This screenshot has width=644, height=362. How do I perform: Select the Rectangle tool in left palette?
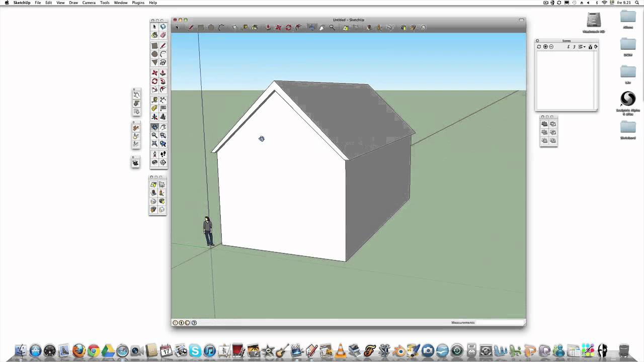tap(154, 46)
